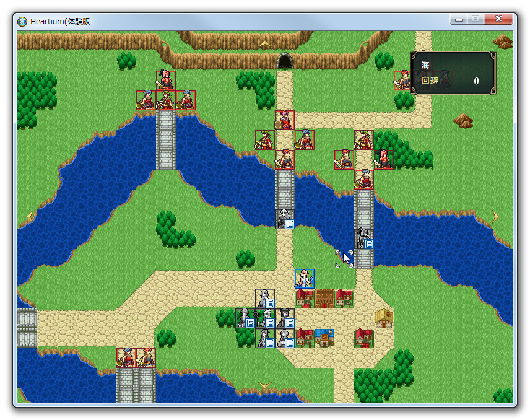Click red-roof house directly below blonde unit

pos(305,299)
